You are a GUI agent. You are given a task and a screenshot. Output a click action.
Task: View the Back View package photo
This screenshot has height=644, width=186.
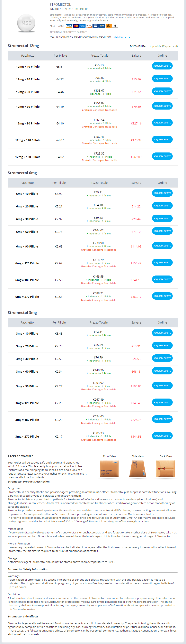click(166, 469)
